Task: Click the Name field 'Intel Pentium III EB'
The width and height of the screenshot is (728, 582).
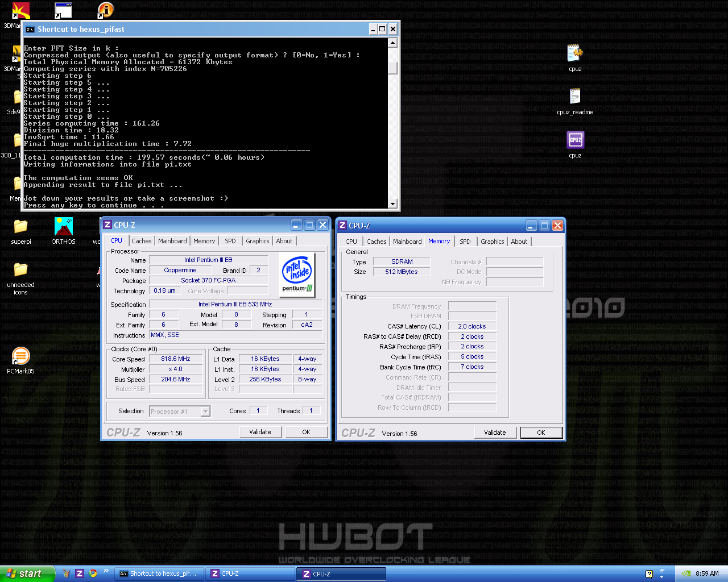Action: point(208,260)
